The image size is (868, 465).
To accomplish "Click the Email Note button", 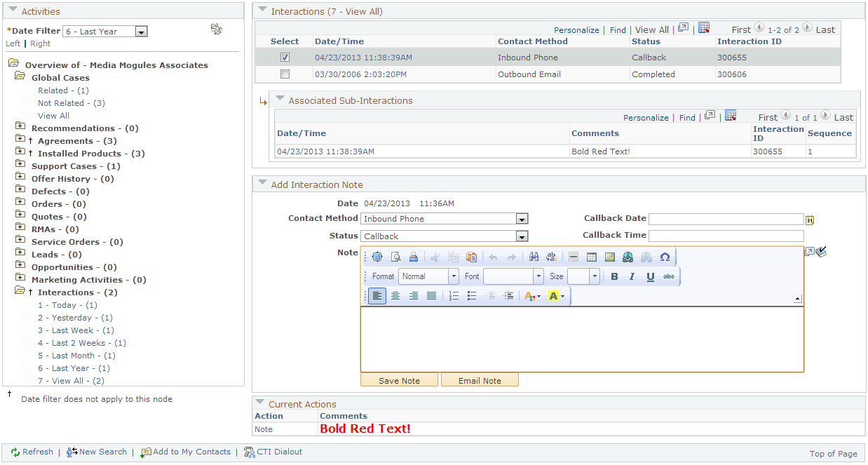I will click(x=480, y=380).
